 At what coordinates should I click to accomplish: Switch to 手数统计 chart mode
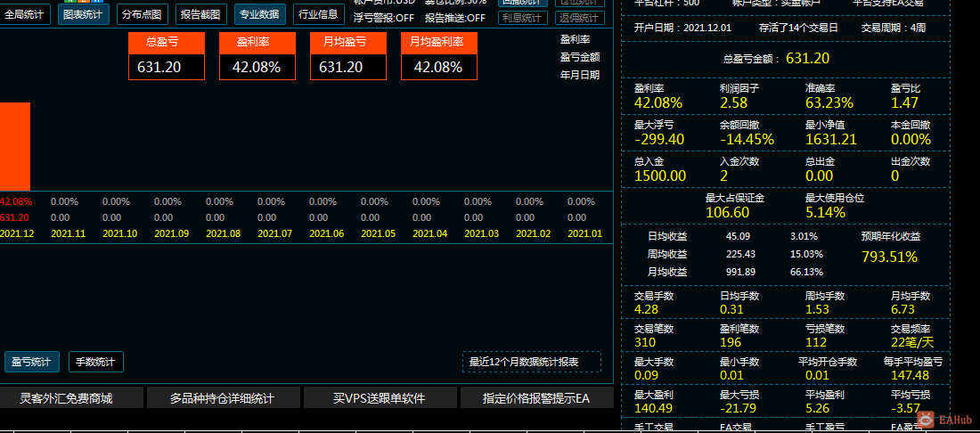click(x=95, y=361)
